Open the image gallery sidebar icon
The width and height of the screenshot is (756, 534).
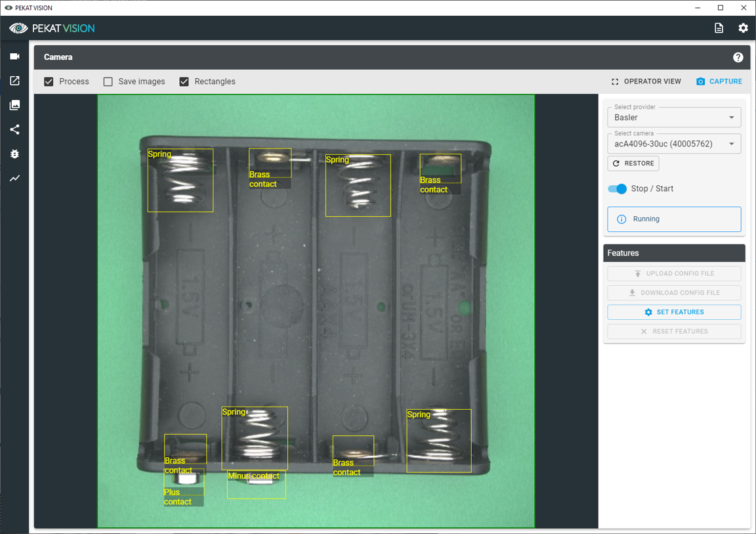tap(14, 105)
